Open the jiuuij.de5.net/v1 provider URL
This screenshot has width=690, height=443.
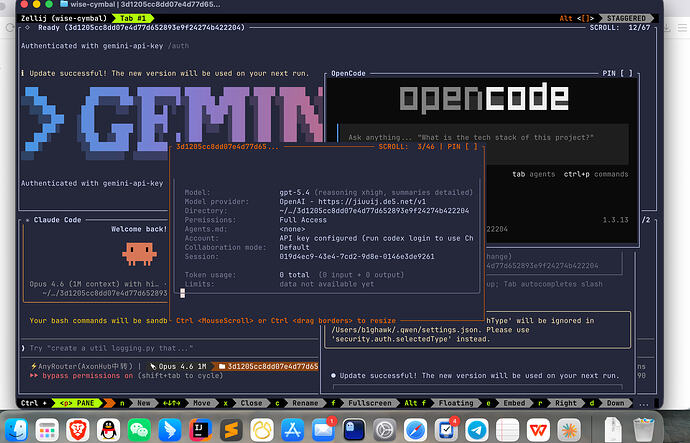(372, 201)
